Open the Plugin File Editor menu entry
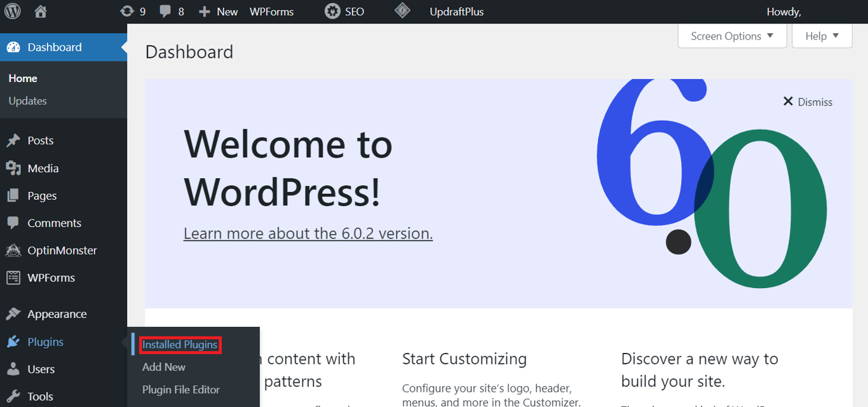The image size is (868, 407). tap(180, 389)
